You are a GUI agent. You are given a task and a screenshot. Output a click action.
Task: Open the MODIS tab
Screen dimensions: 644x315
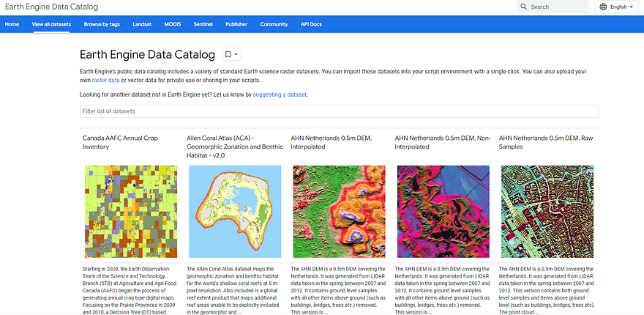click(x=173, y=24)
